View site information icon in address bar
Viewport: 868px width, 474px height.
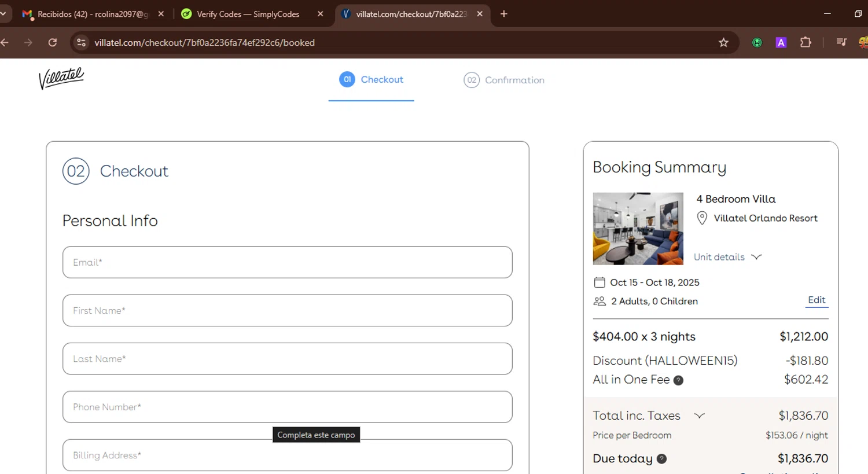pyautogui.click(x=82, y=42)
